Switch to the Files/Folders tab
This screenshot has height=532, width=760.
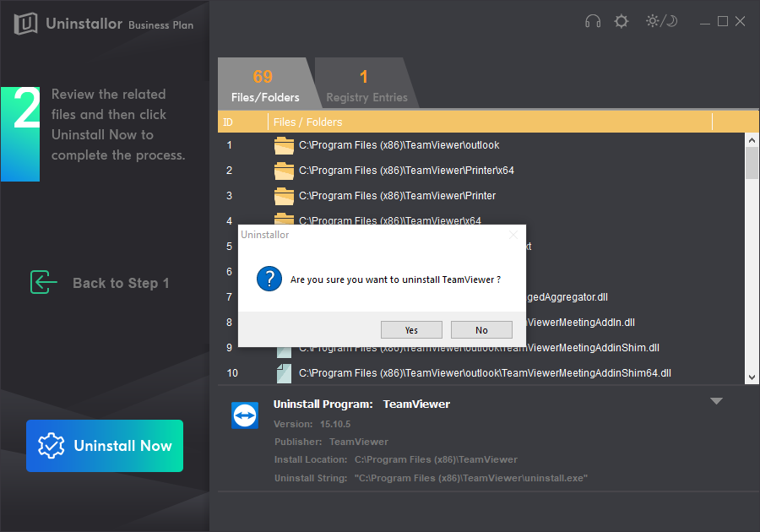coord(265,83)
